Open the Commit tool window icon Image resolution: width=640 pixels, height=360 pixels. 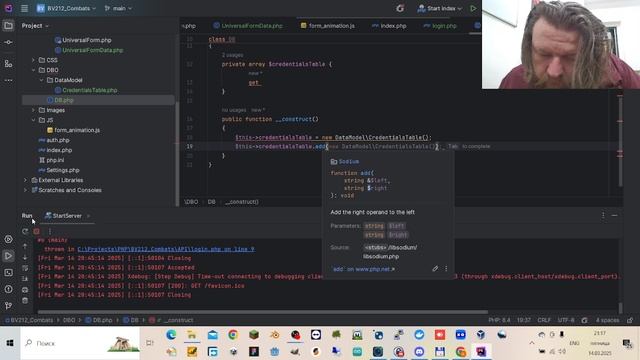point(8,42)
